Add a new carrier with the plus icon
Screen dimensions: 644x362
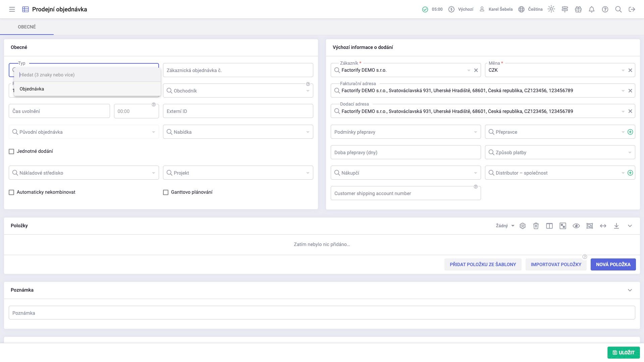tap(630, 132)
